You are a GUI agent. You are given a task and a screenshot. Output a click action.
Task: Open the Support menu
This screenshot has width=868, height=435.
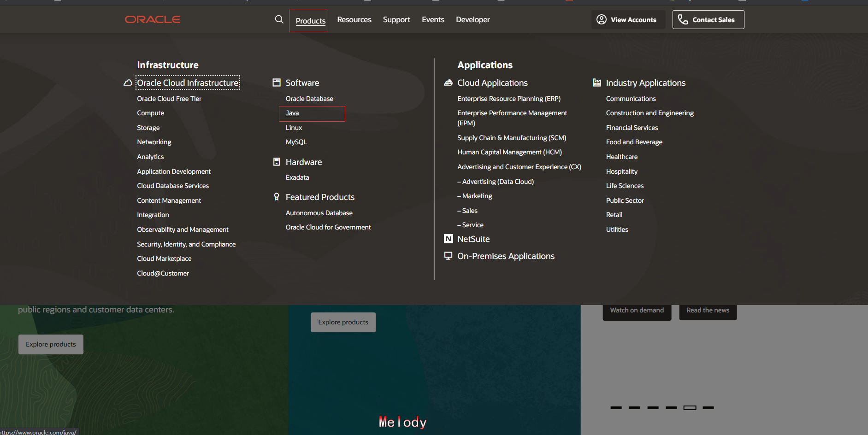396,19
